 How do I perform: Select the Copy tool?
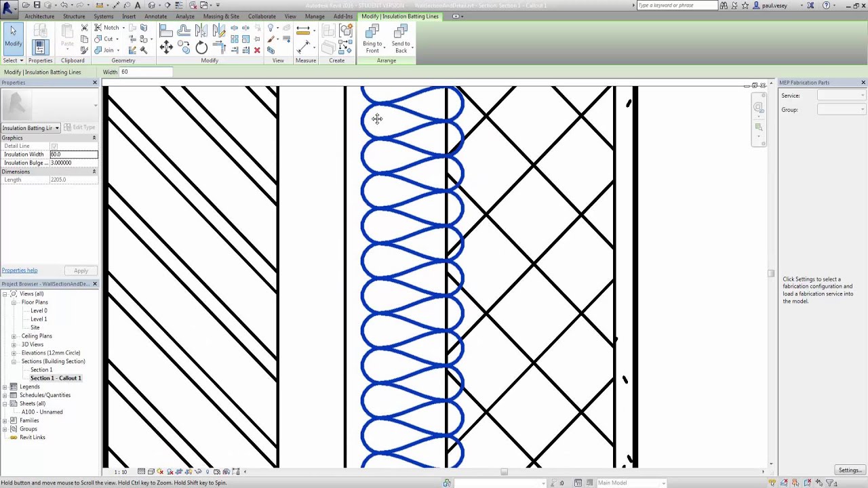(184, 47)
